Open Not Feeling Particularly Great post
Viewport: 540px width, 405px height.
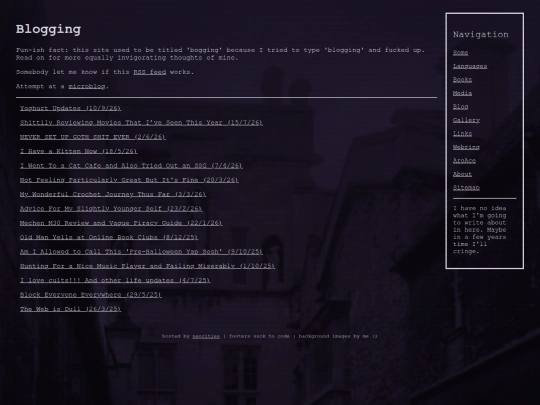coord(129,180)
